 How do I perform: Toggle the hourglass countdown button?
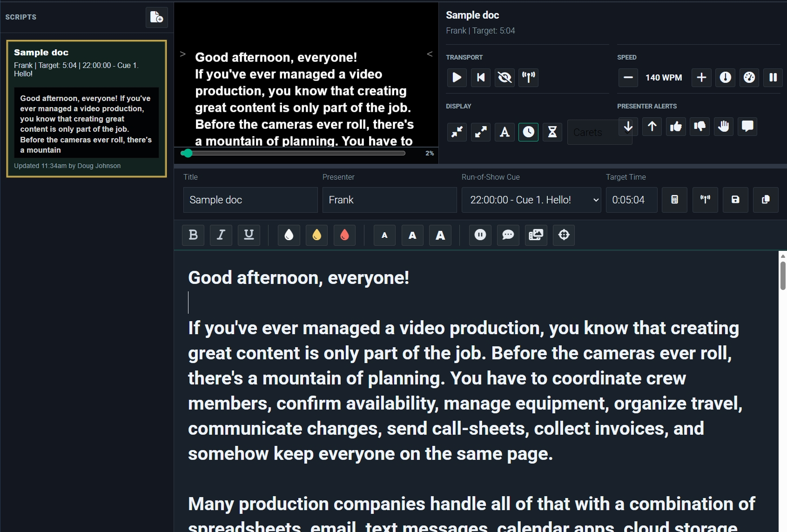pyautogui.click(x=552, y=132)
